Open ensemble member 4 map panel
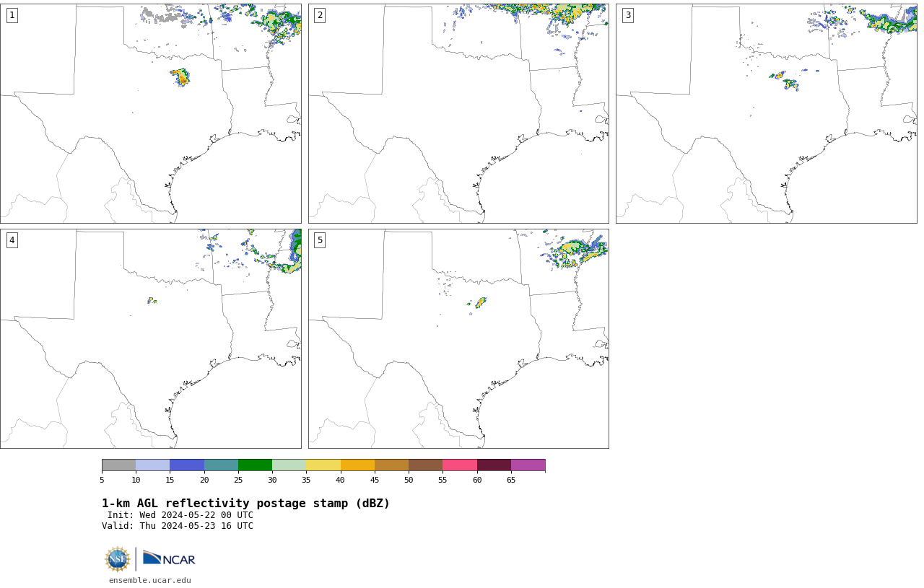This screenshot has height=588, width=924. coord(151,338)
